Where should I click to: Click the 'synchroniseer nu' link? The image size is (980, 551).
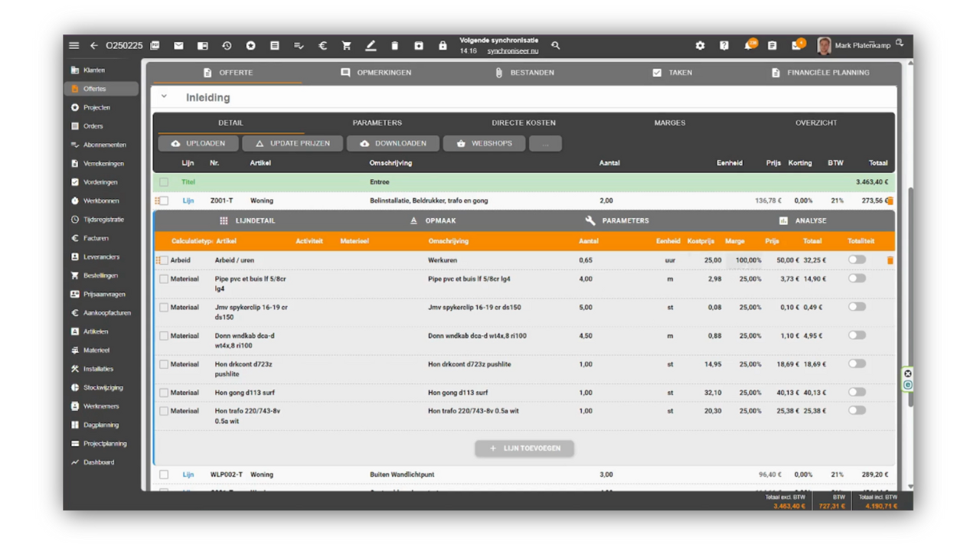pos(513,51)
